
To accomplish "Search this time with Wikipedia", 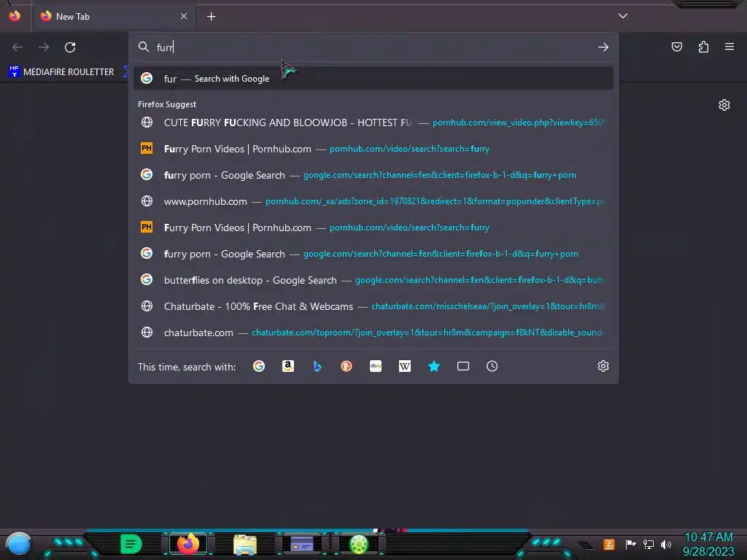I will 404,366.
